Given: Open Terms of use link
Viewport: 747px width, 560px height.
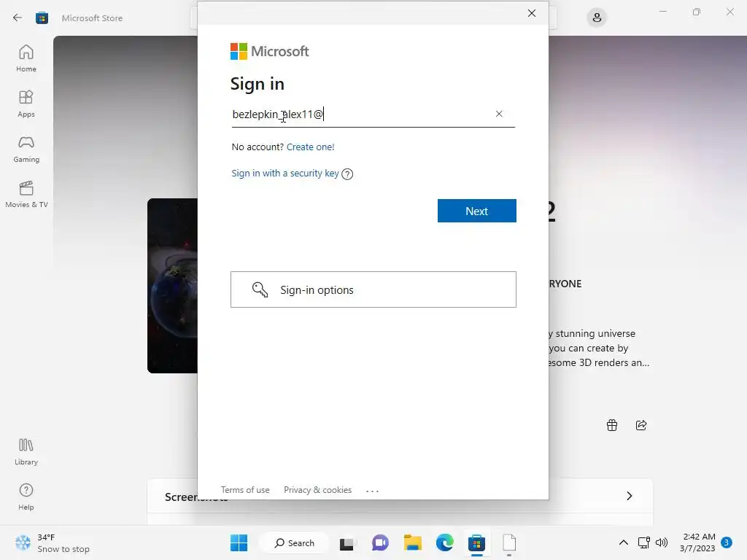Looking at the screenshot, I should [245, 489].
